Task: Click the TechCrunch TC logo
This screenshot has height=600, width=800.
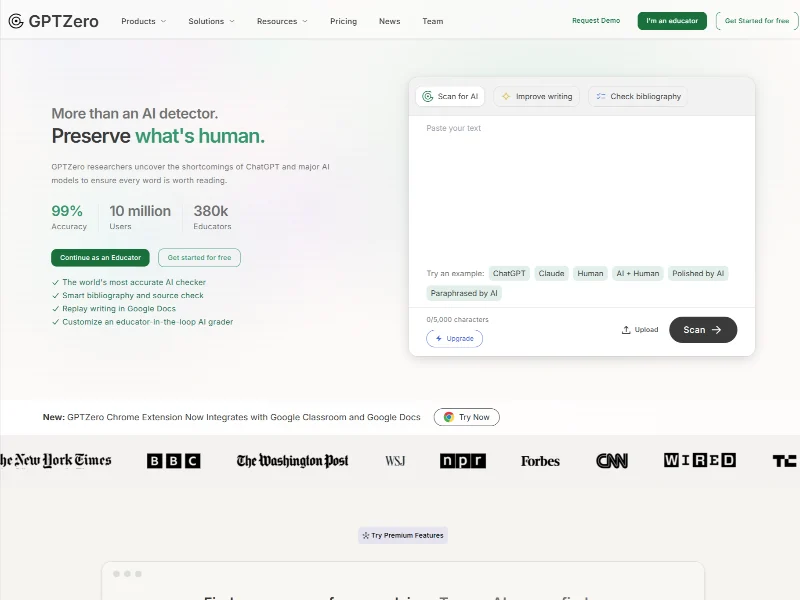Action: click(784, 461)
